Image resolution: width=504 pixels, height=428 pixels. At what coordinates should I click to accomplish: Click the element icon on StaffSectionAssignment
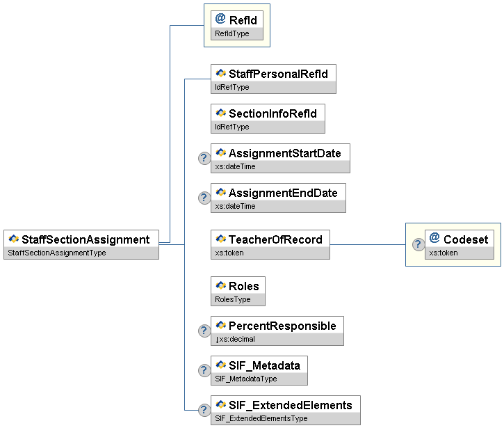point(13,239)
